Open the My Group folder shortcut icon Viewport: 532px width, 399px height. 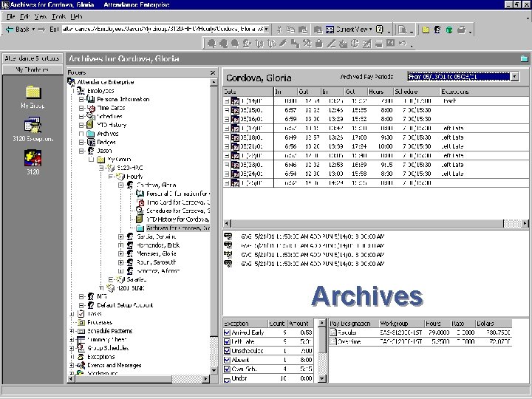pos(33,92)
